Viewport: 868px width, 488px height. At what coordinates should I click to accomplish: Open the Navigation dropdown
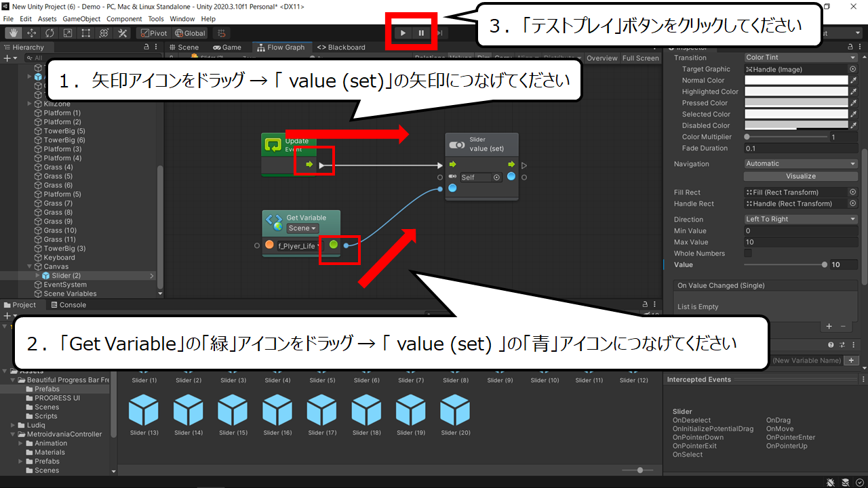coord(802,163)
